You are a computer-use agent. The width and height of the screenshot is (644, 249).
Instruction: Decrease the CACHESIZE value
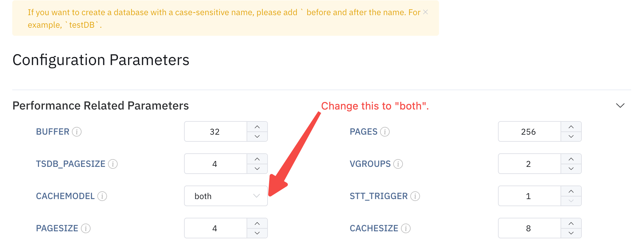(x=571, y=233)
